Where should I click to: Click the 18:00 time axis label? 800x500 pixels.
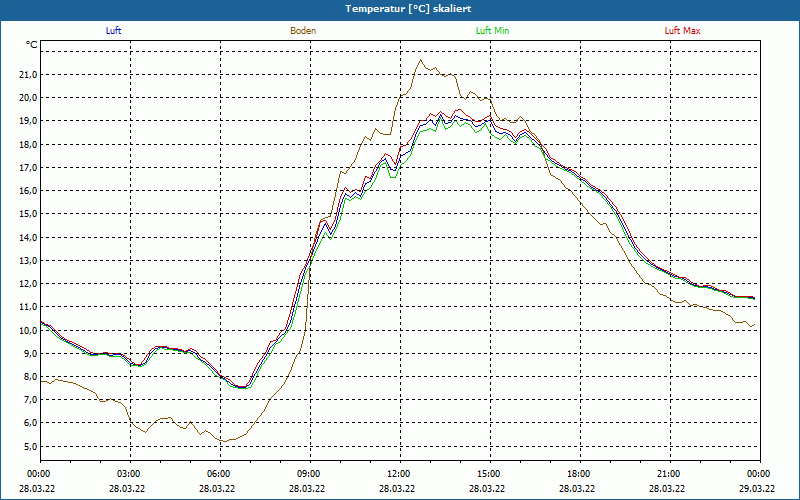581,474
